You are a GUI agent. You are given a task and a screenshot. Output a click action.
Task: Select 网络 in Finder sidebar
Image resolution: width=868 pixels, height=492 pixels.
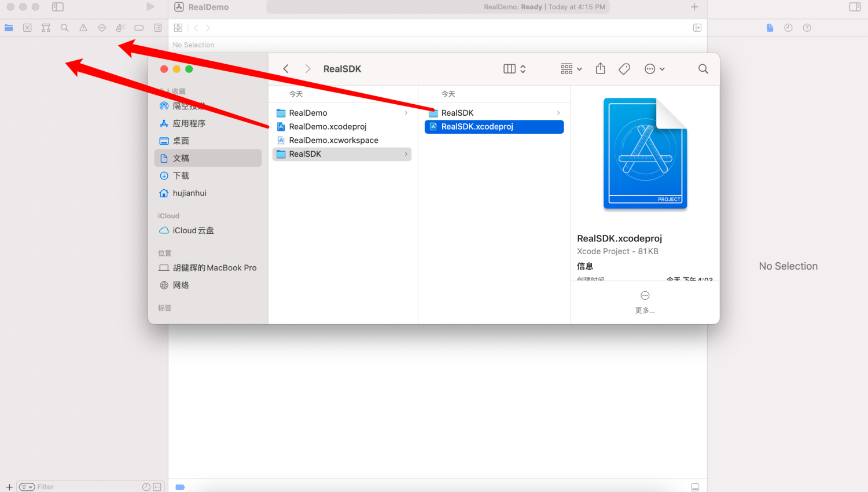tap(208, 285)
